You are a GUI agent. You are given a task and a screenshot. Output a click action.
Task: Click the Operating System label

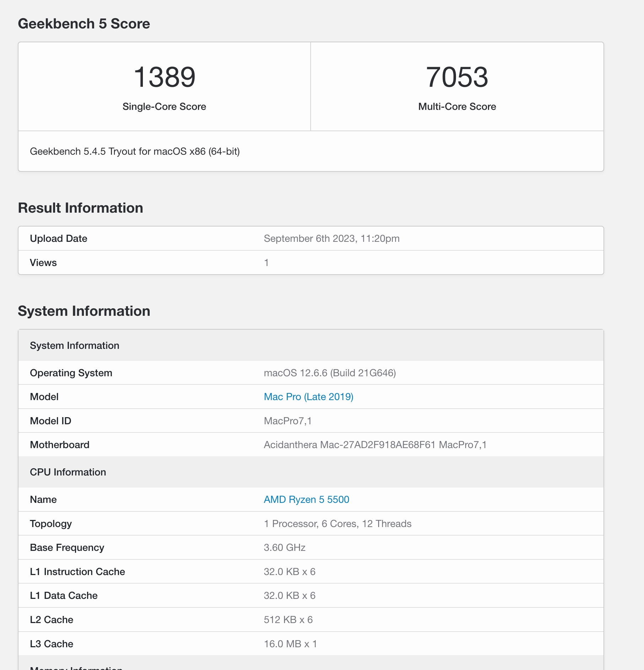pyautogui.click(x=71, y=373)
